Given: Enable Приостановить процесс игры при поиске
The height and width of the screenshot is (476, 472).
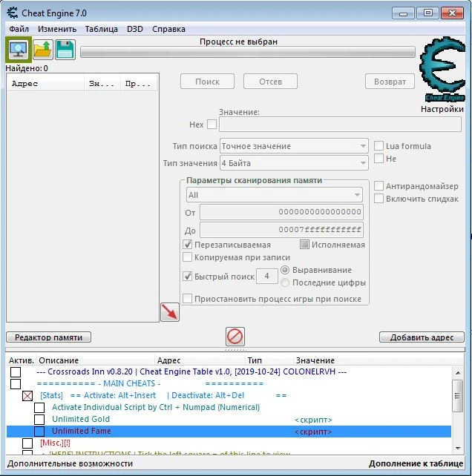Looking at the screenshot, I should pos(187,298).
